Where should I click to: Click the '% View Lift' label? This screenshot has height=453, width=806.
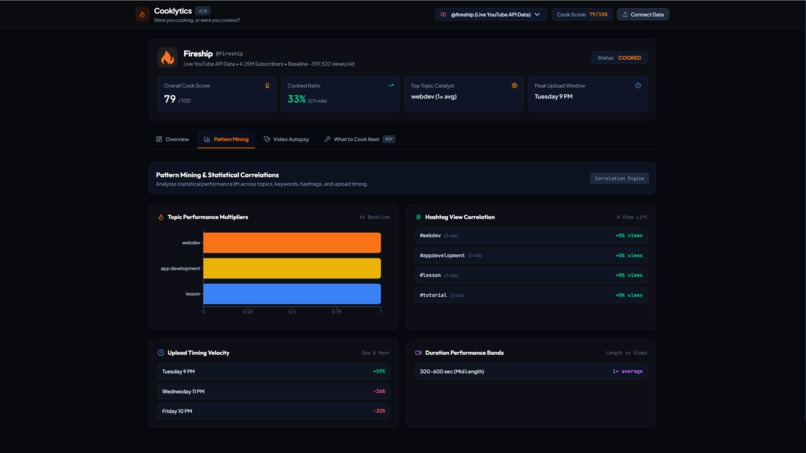[x=632, y=217]
